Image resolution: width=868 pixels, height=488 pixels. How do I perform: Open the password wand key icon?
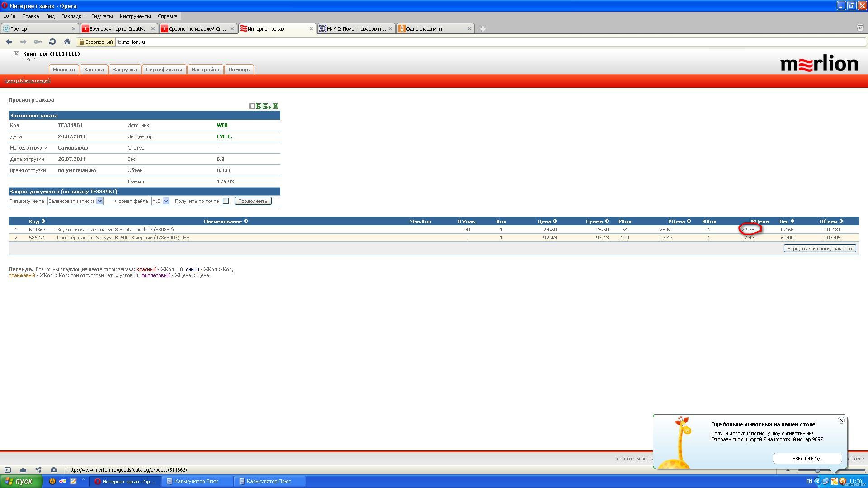pyautogui.click(x=38, y=42)
